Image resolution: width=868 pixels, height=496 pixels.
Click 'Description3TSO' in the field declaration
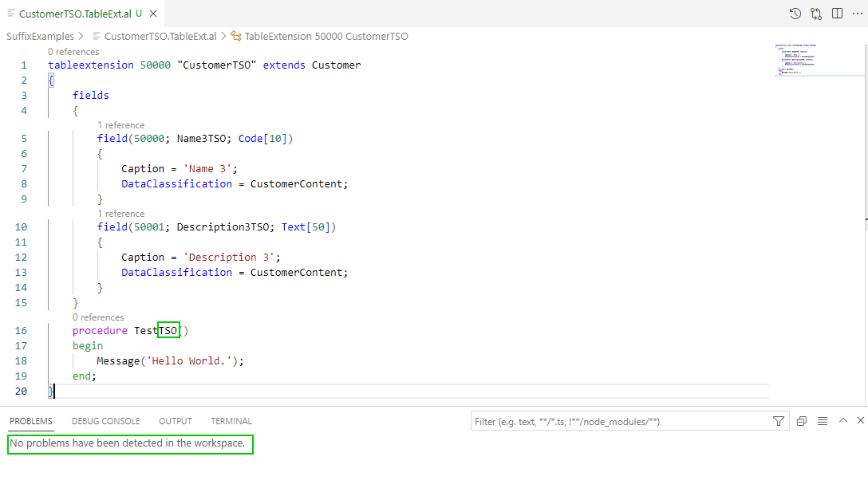coord(223,227)
